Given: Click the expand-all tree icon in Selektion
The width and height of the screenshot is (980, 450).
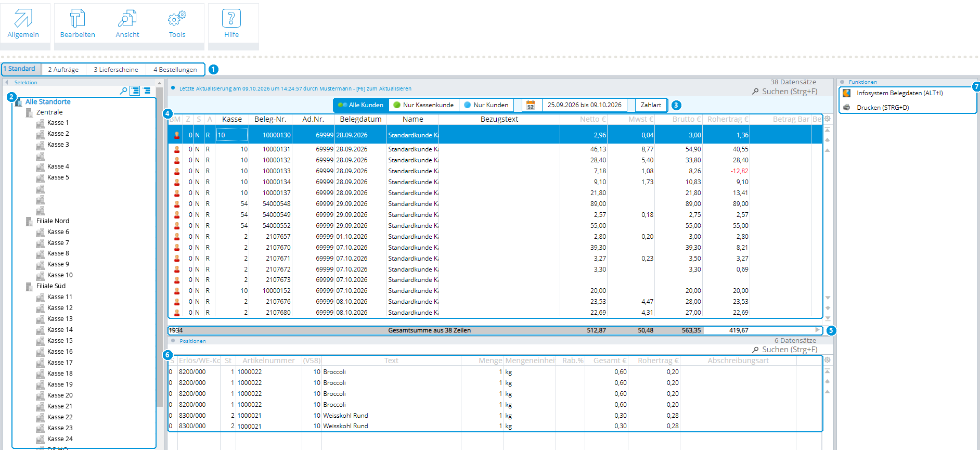Looking at the screenshot, I should (135, 91).
